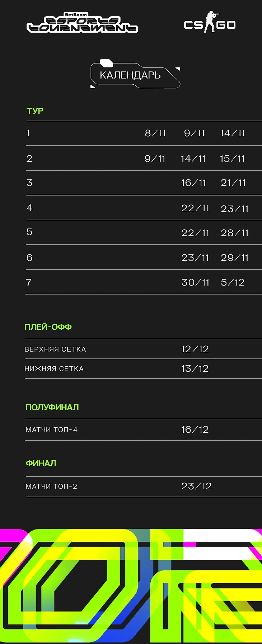This screenshot has height=644, width=262.
Task: Select the 15/11 date in tour 2
Action: tap(233, 159)
